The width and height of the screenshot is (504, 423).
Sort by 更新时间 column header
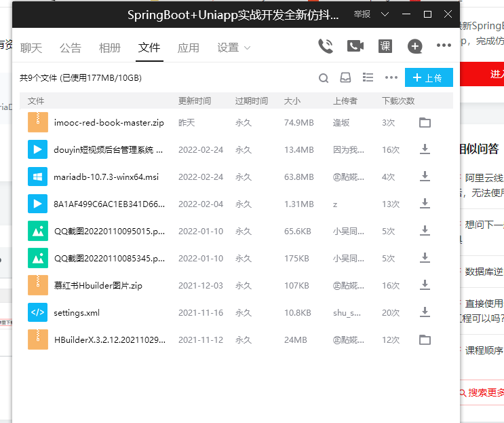[x=195, y=101]
